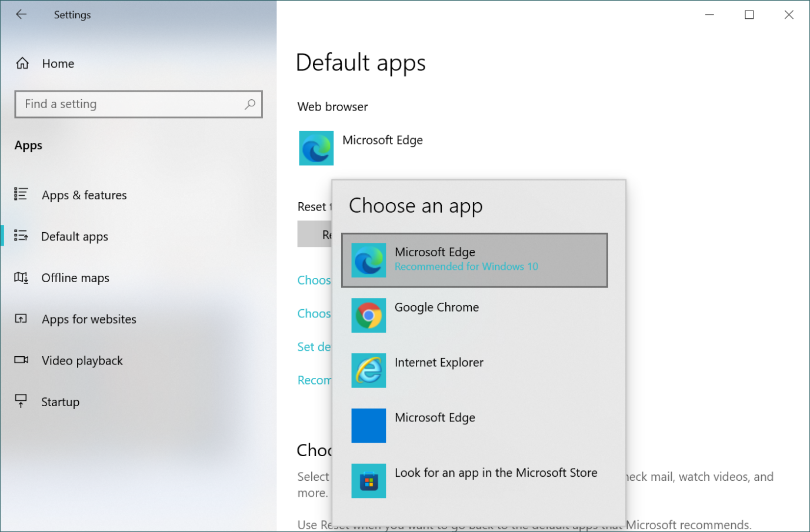This screenshot has width=810, height=532.
Task: Click the Default apps sidebar icon
Action: (21, 236)
